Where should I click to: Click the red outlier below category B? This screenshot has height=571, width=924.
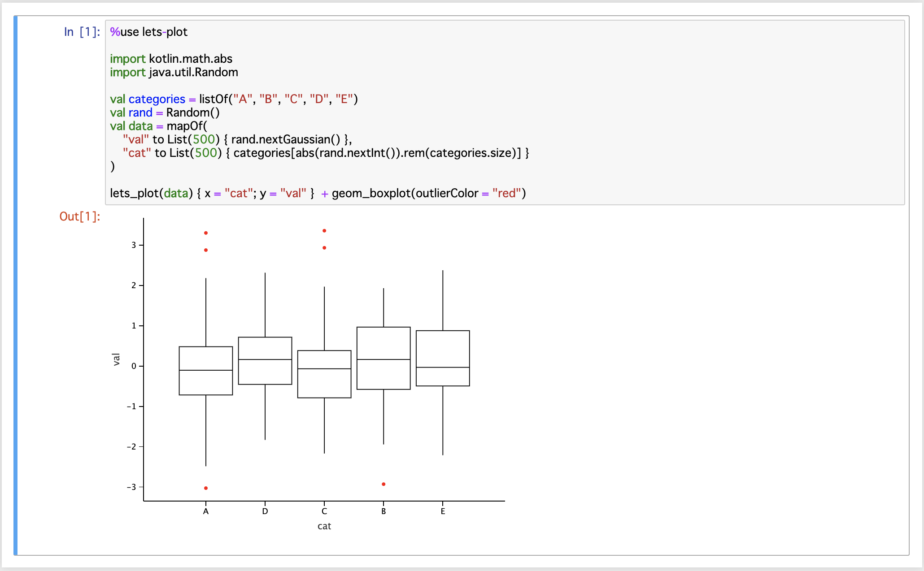[x=384, y=484]
